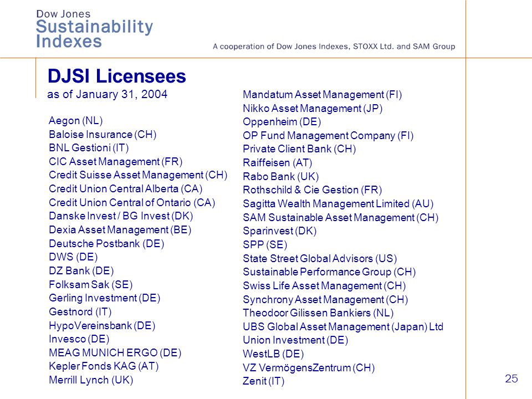532x399 pixels.
Task: Select 'Union Investment (DE)'
Action: coord(295,340)
